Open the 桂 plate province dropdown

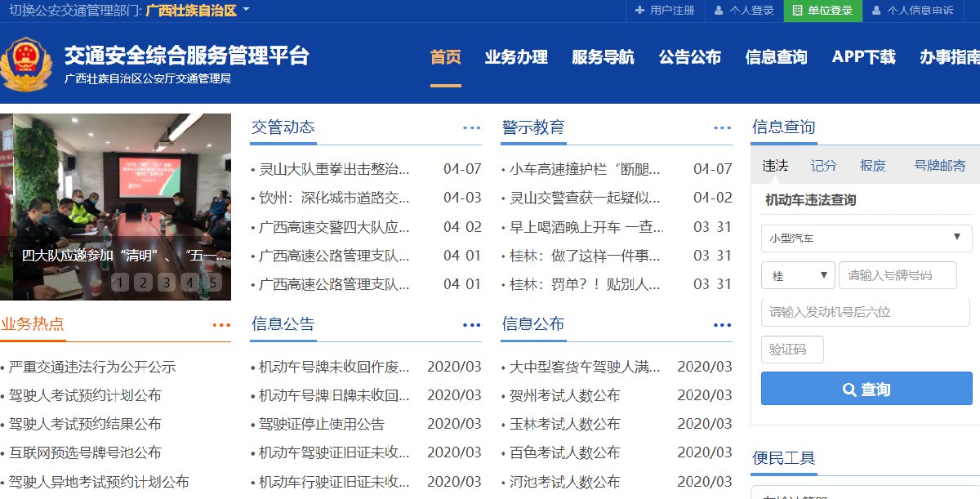coord(797,276)
